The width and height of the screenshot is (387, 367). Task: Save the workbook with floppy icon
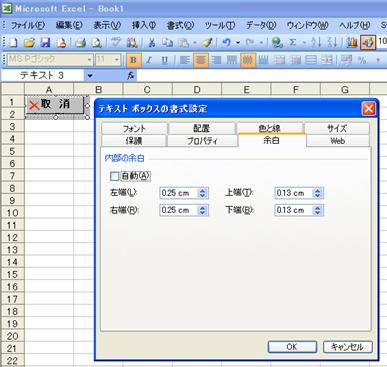[x=45, y=43]
